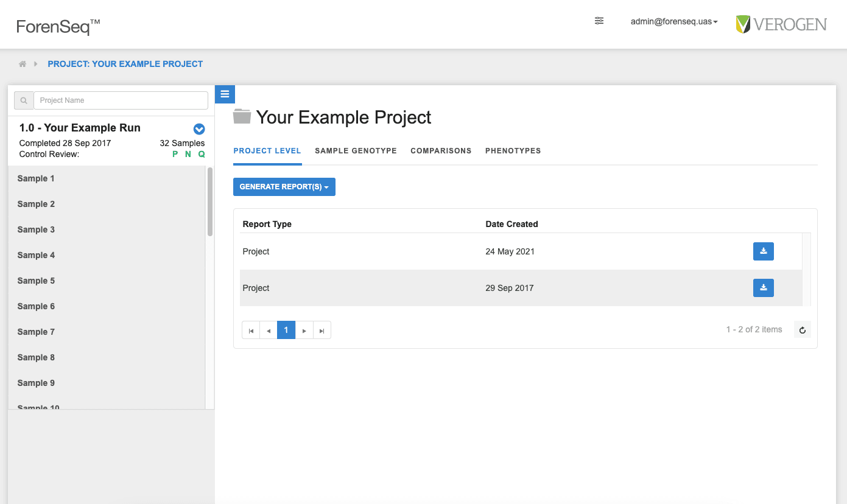Image resolution: width=847 pixels, height=504 pixels.
Task: Click the 32 Samples label
Action: click(x=182, y=143)
